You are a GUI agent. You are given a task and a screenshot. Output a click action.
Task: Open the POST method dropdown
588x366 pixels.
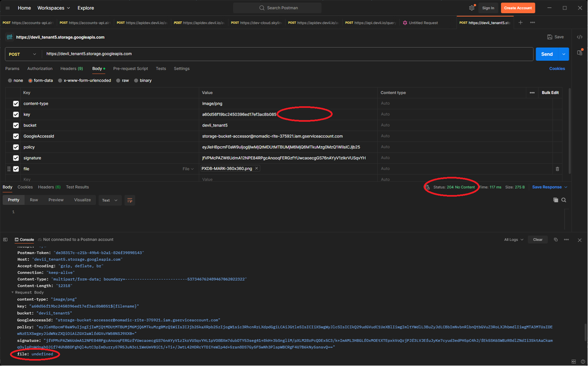point(22,54)
